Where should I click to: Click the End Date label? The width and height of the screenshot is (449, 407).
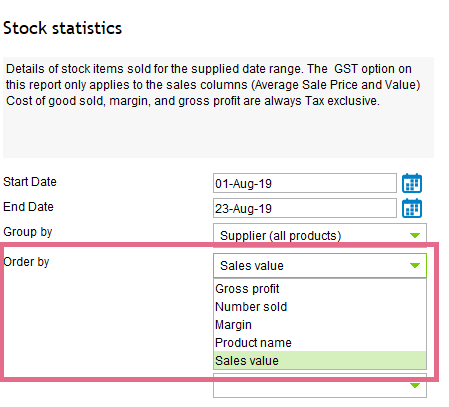coord(28,207)
